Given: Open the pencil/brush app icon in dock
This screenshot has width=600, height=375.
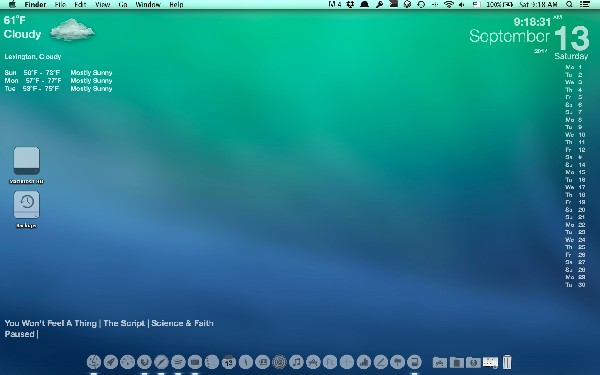Looking at the screenshot, I should coord(161,362).
